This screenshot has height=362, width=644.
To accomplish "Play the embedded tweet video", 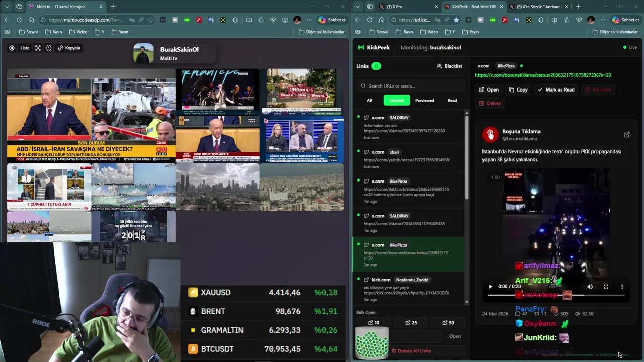I will [491, 287].
